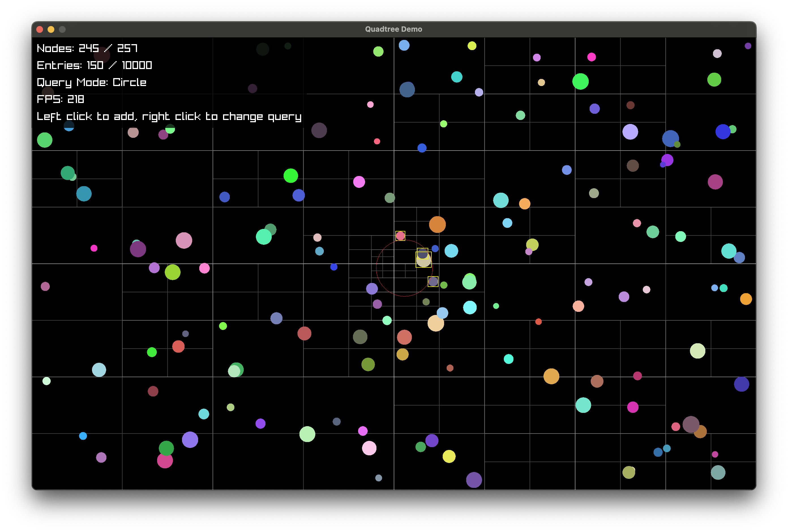Viewport: 788px width, 532px height.
Task: Click the lavender circle next to the dark blue circle
Action: click(x=630, y=132)
